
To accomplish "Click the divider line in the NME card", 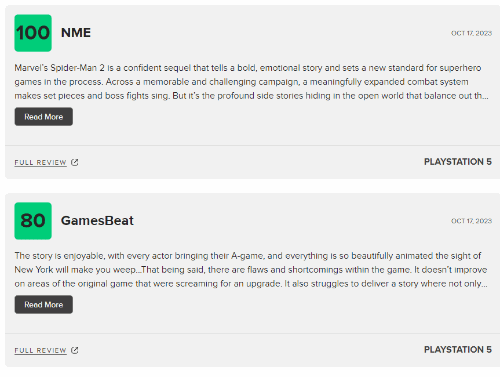I will click(x=252, y=145).
